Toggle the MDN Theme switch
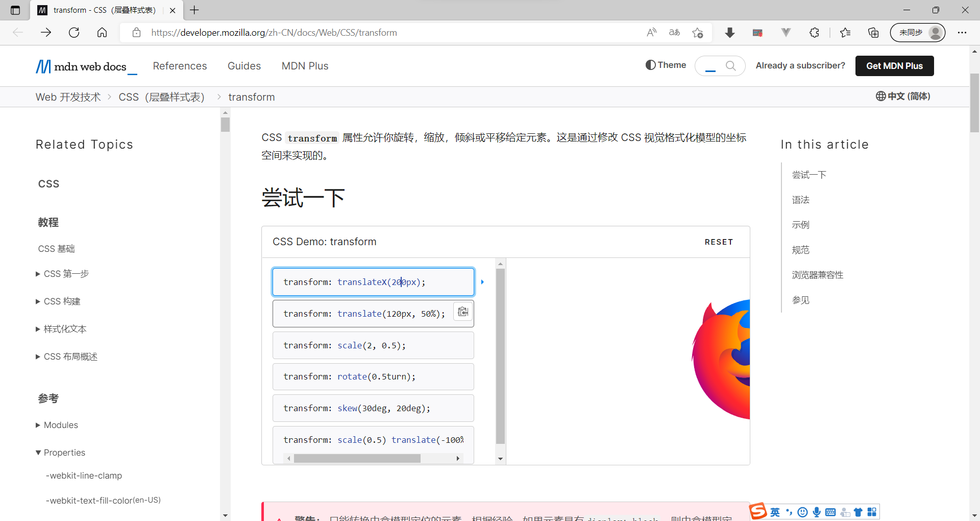This screenshot has width=980, height=521. 665,65
